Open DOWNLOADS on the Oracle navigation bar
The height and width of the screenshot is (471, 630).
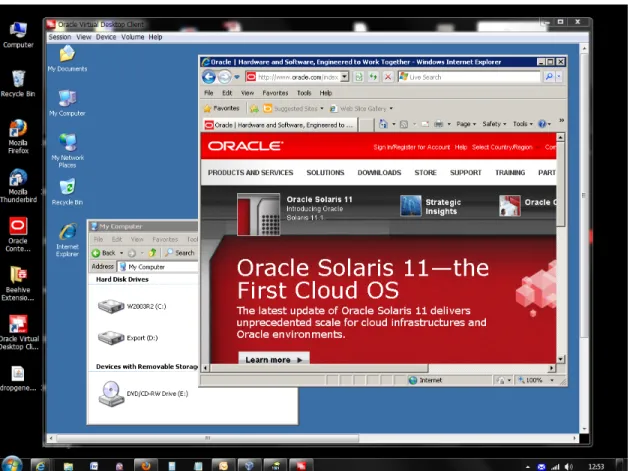379,173
